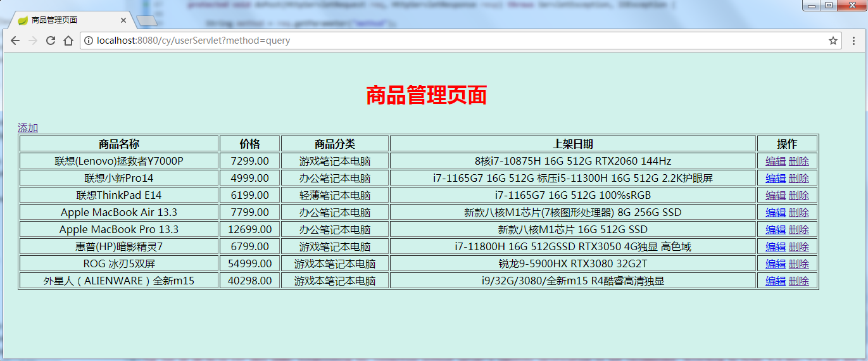The width and height of the screenshot is (868, 361).
Task: Edit the ROG 冰刃5双屏 row
Action: [776, 263]
